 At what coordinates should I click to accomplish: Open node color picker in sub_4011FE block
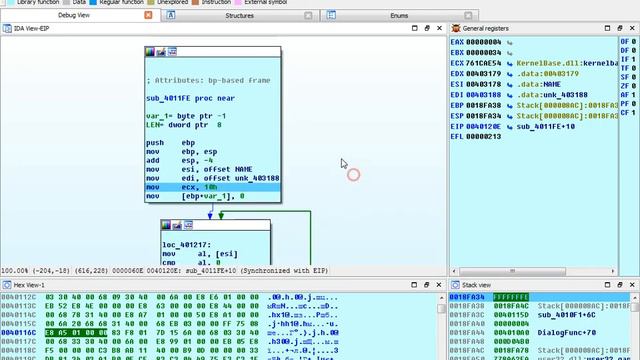[x=150, y=52]
